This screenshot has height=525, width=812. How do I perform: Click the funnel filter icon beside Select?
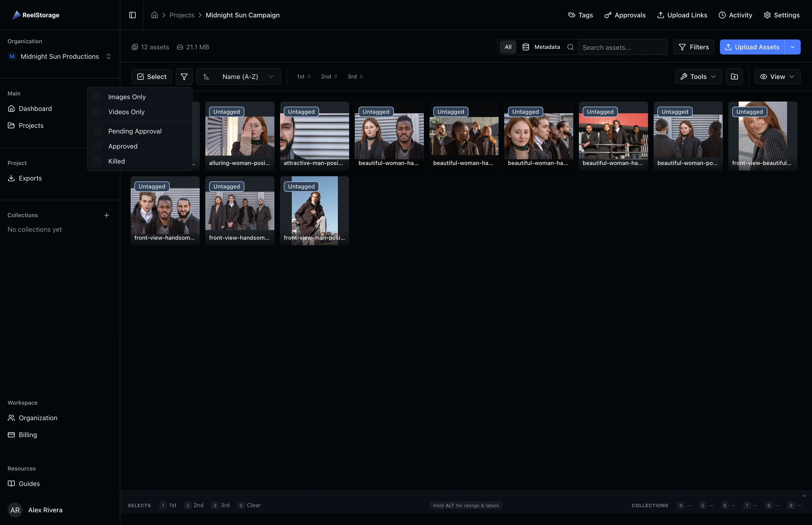point(184,77)
